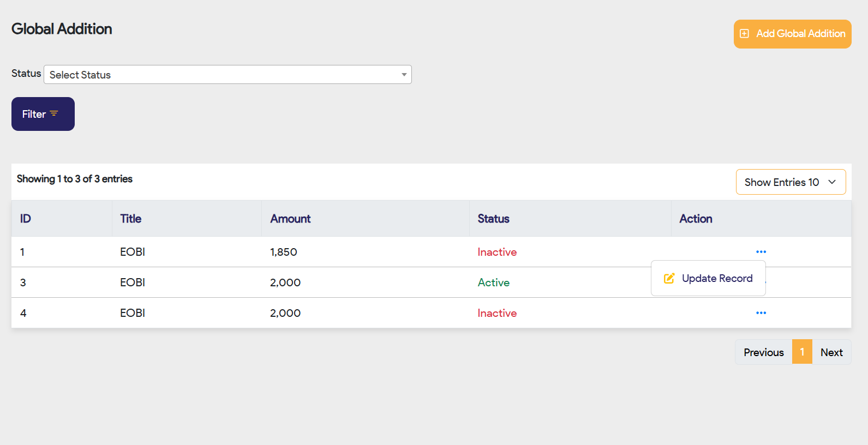Select page 1 in the pagination
868x445 pixels.
pos(802,352)
